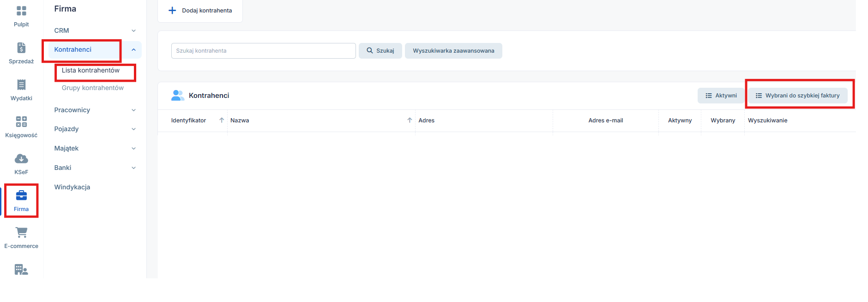This screenshot has width=868, height=302.
Task: Open the Pulpit dashboard icon
Action: coord(21,11)
